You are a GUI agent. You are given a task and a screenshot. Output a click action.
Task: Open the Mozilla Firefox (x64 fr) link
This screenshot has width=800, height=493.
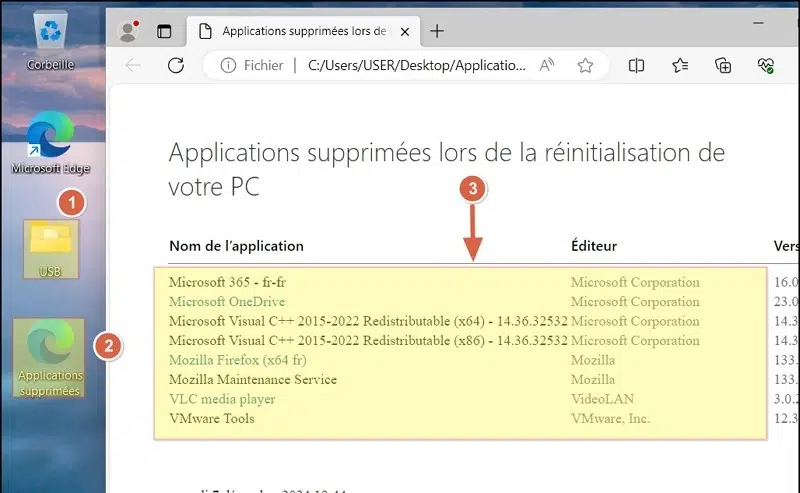click(x=238, y=360)
